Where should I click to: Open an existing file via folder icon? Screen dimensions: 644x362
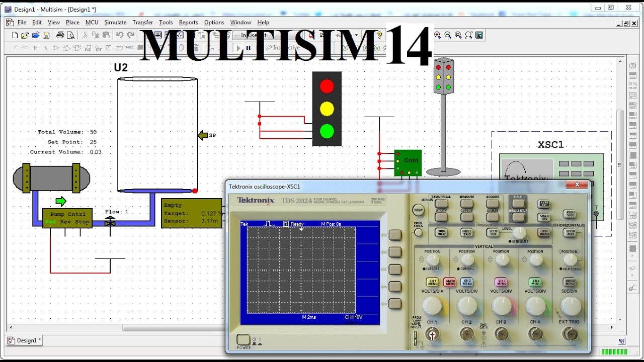(x=25, y=35)
